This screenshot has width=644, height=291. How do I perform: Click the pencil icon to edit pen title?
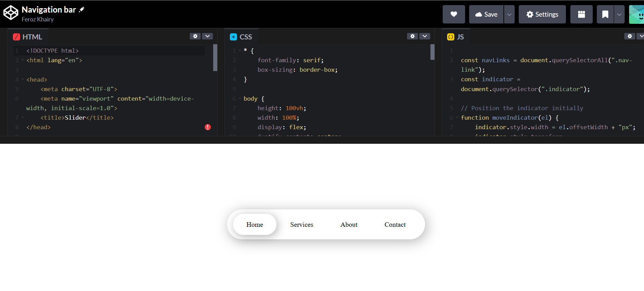pyautogui.click(x=81, y=10)
